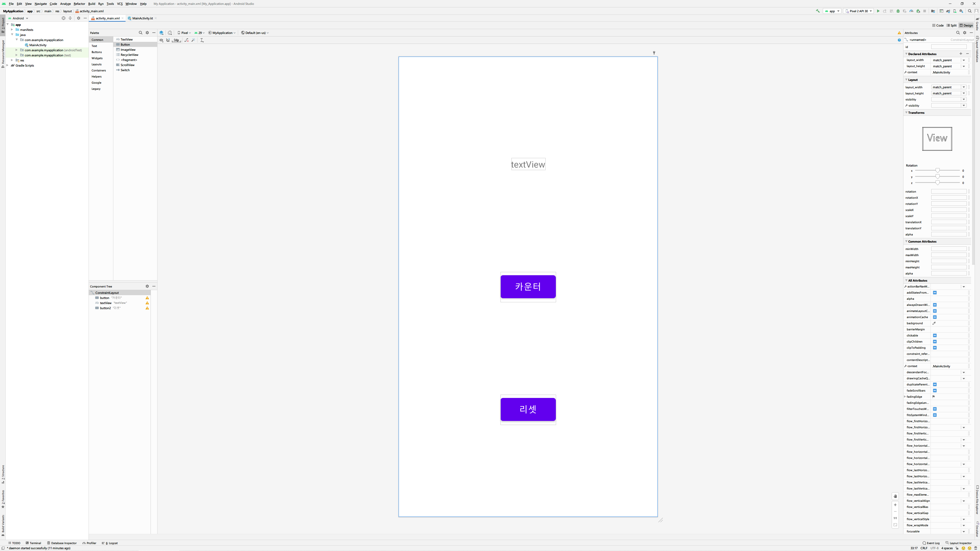The image size is (980, 551).
Task: Click the design view options eye icon
Action: (x=161, y=40)
